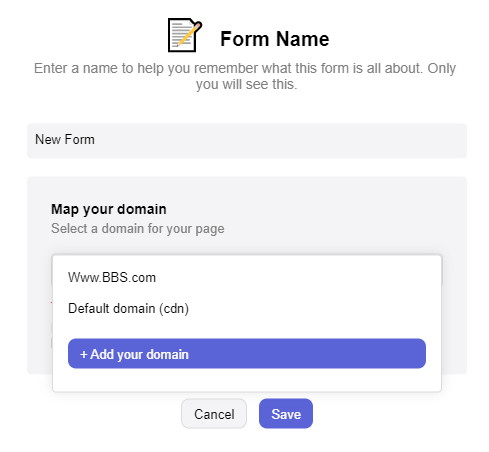The width and height of the screenshot is (489, 452).
Task: Focus the text box containing New Form
Action: (247, 141)
